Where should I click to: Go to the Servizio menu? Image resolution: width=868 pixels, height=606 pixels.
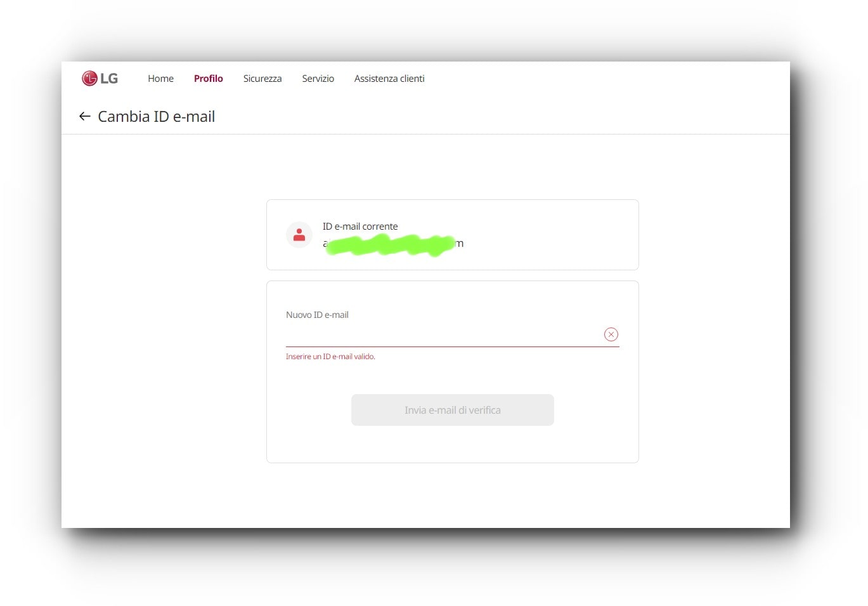(318, 79)
